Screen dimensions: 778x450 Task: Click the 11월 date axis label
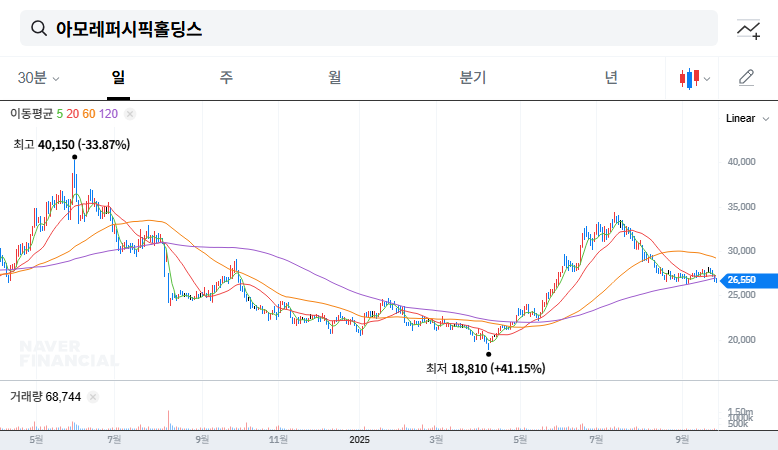click(x=278, y=440)
